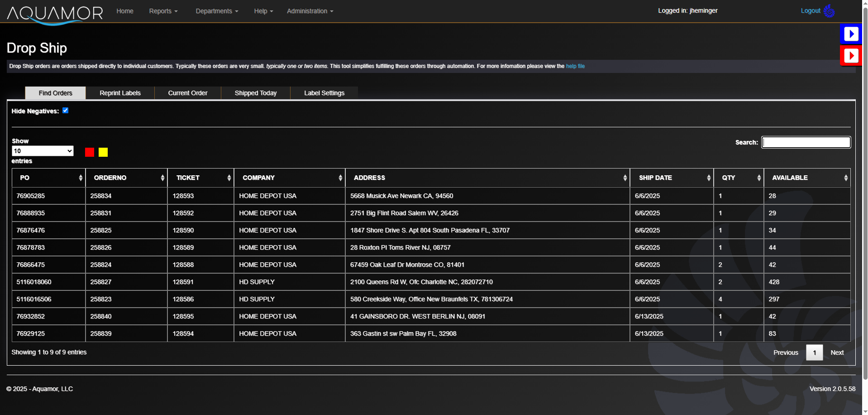Click address 363 Gastin st sw Palm Bay
The height and width of the screenshot is (415, 868).
[x=403, y=333]
